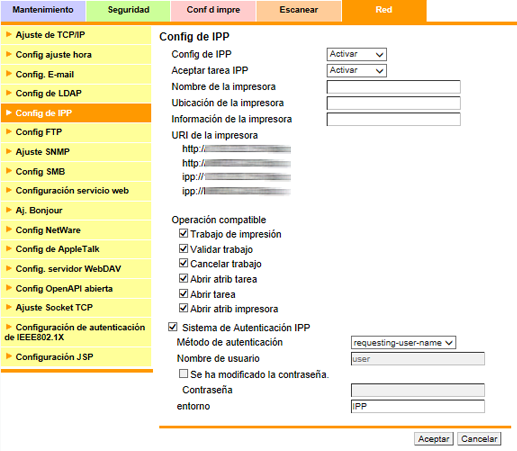Open Configuración JSP page
The image size is (517, 451).
pyautogui.click(x=76, y=357)
